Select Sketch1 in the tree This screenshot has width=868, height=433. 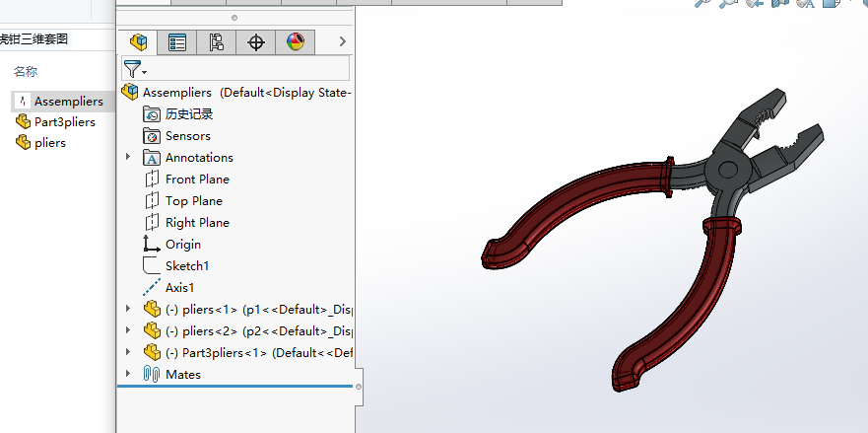(x=187, y=266)
